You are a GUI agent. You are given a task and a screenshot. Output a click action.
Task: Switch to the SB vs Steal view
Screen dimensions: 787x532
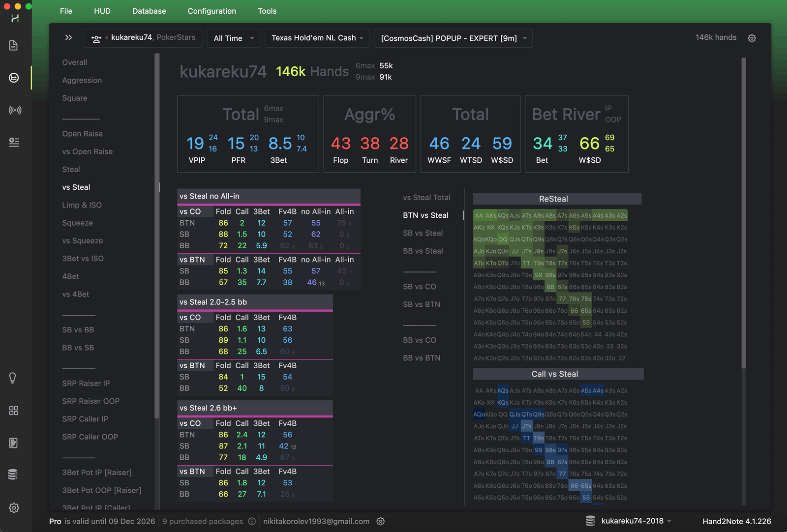pos(423,233)
